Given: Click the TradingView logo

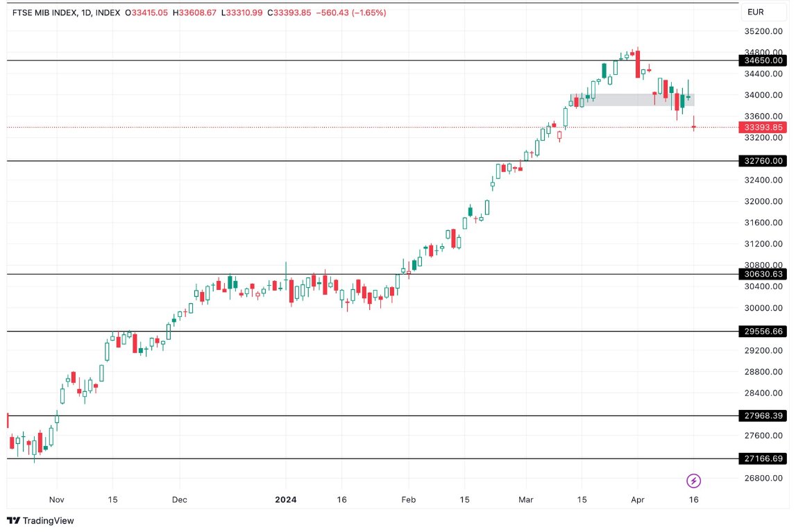Looking at the screenshot, I should coord(42,520).
